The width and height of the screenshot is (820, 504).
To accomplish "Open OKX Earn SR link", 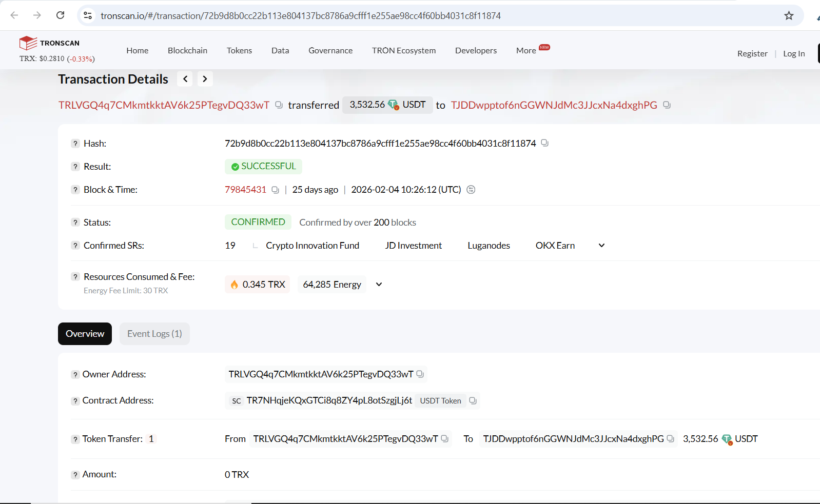I will [555, 246].
